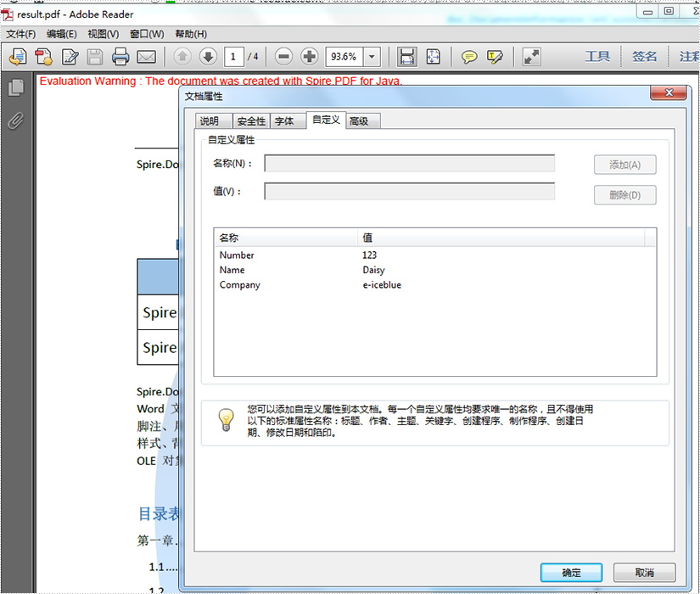Click the 值 column header
Image resolution: width=700 pixels, height=594 pixels.
[x=501, y=238]
